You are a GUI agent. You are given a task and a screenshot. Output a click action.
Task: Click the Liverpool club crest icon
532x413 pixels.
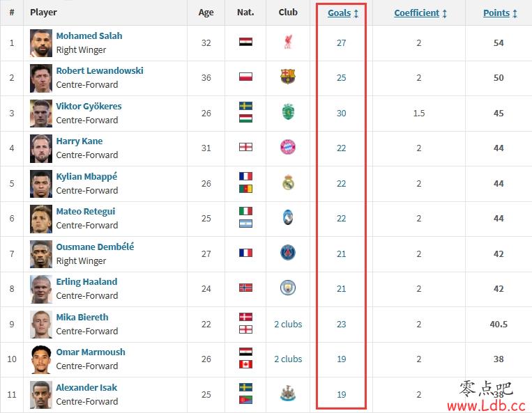point(288,42)
